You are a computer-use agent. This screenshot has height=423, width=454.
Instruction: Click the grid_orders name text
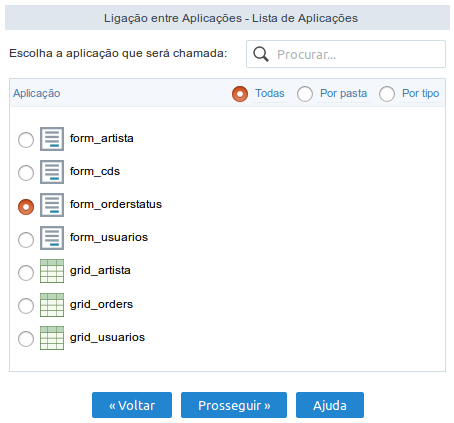pyautogui.click(x=101, y=304)
